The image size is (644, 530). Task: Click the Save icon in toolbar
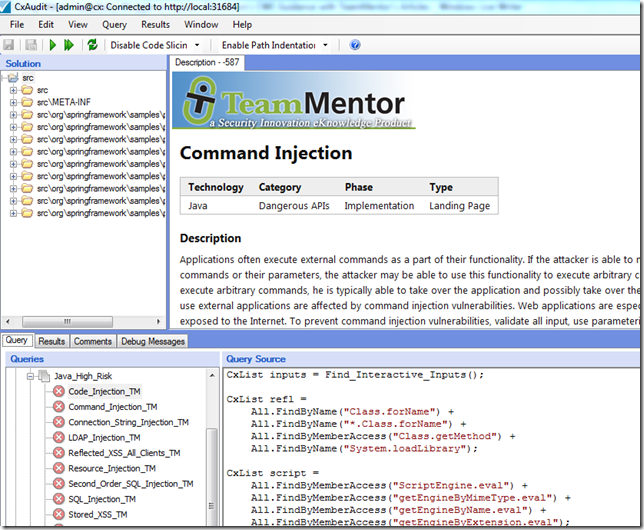tap(9, 45)
